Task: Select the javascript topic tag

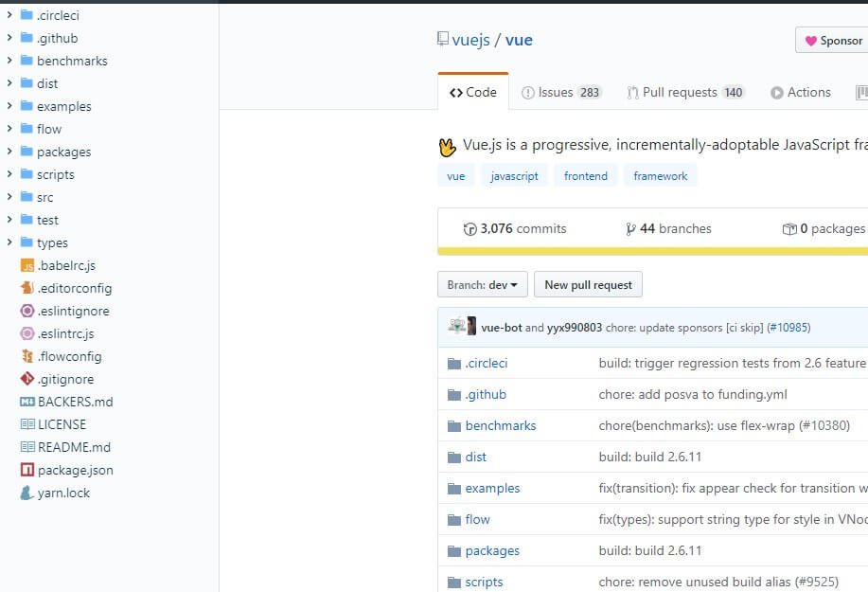Action: 514,176
